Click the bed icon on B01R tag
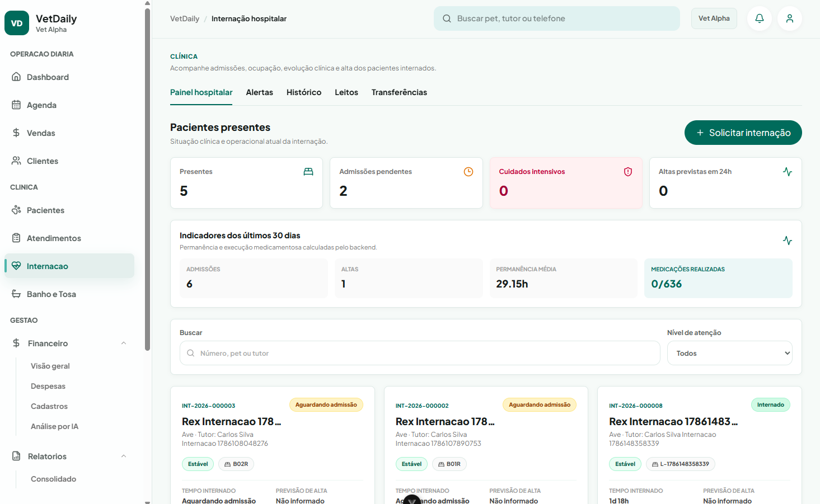The image size is (820, 504). point(441,464)
